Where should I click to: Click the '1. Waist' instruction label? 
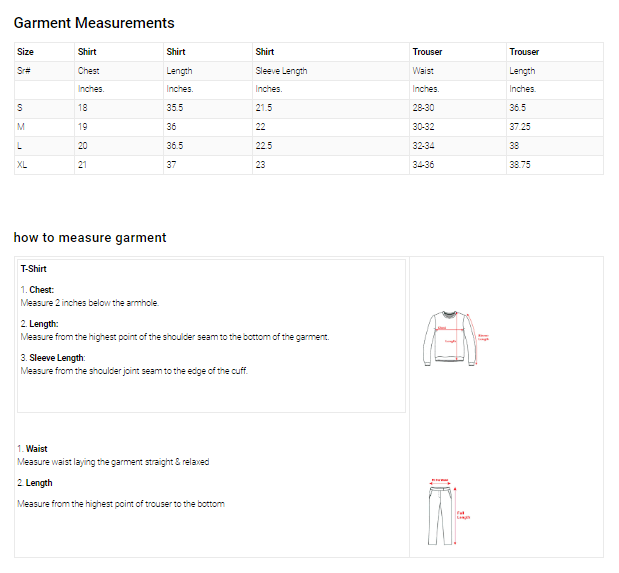[x=32, y=449]
